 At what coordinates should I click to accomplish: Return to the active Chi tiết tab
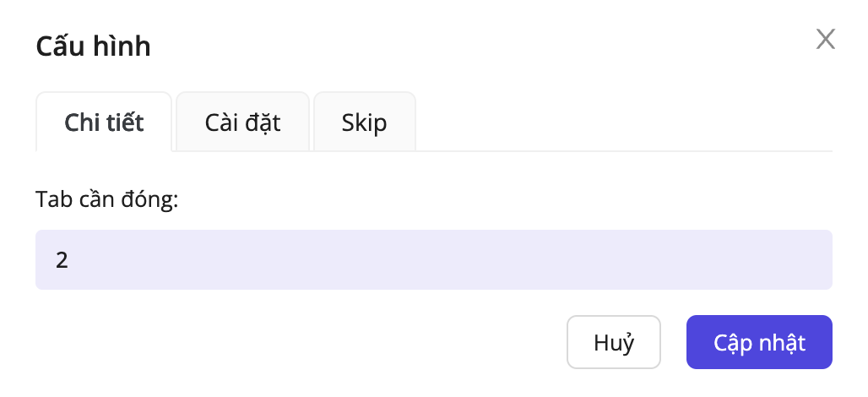[x=104, y=122]
